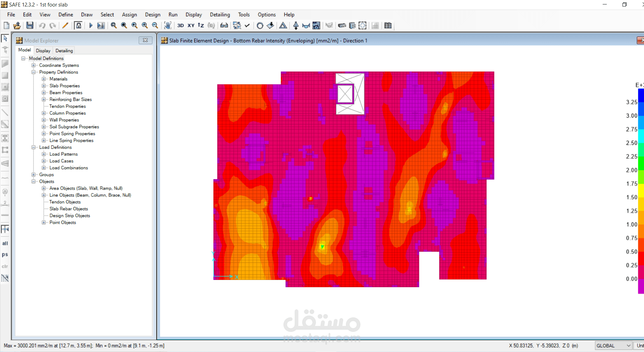Click the Set Display Options checkmark icon

247,26
